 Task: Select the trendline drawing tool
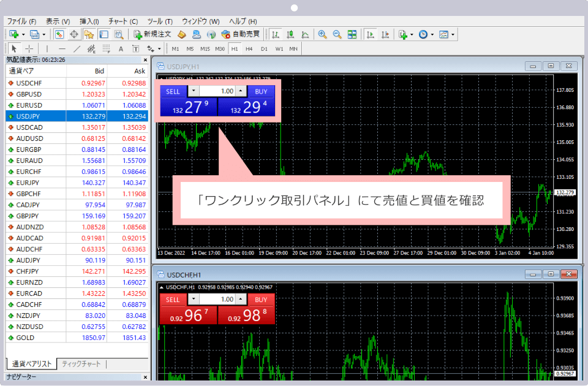(77, 49)
